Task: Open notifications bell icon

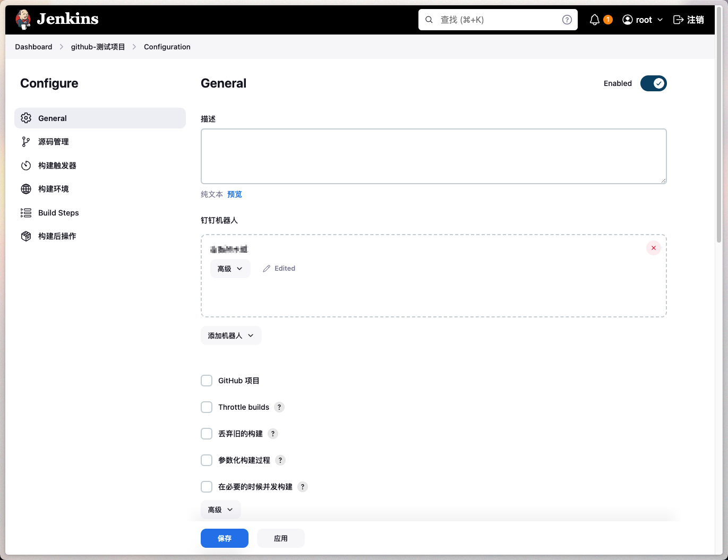Action: [x=595, y=20]
